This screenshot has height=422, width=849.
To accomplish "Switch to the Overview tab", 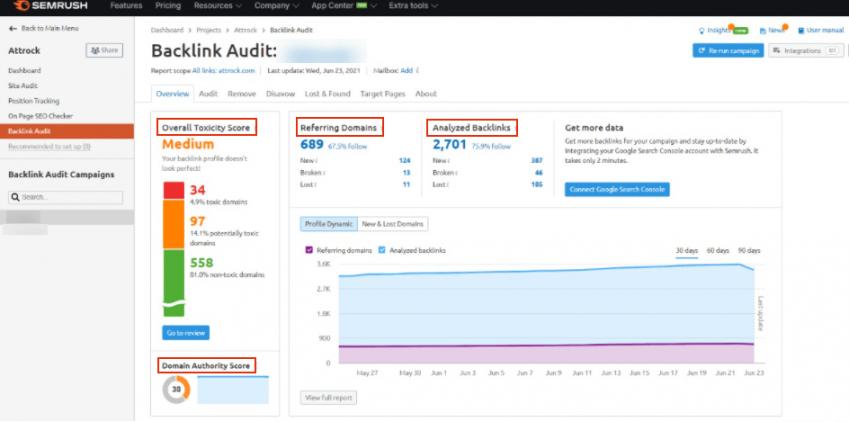I will point(172,94).
